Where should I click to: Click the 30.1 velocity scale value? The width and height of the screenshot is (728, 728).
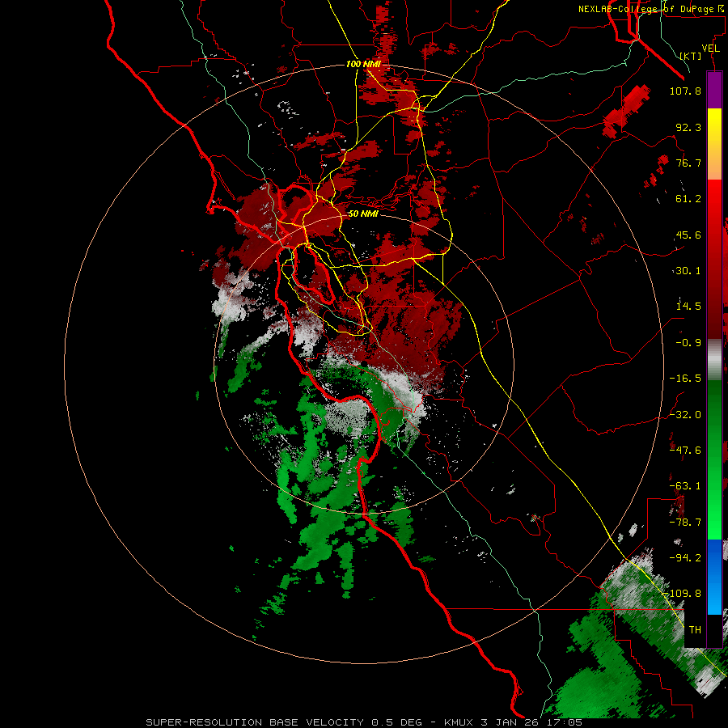click(688, 271)
